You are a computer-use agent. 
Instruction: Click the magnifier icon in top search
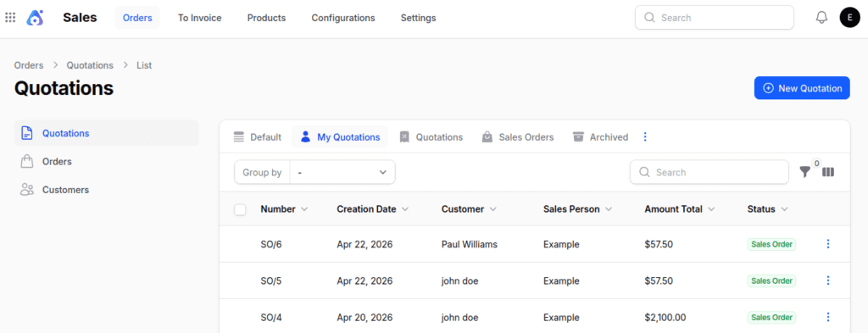coord(650,18)
